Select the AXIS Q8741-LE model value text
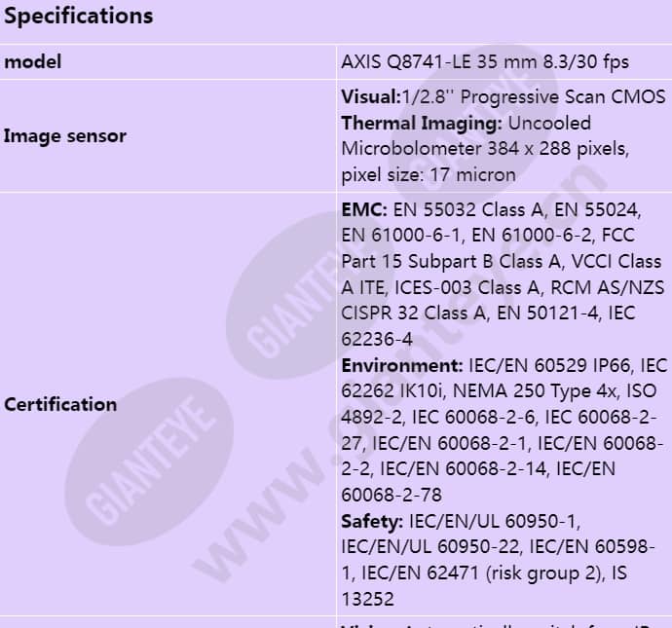The image size is (672, 628). click(484, 61)
